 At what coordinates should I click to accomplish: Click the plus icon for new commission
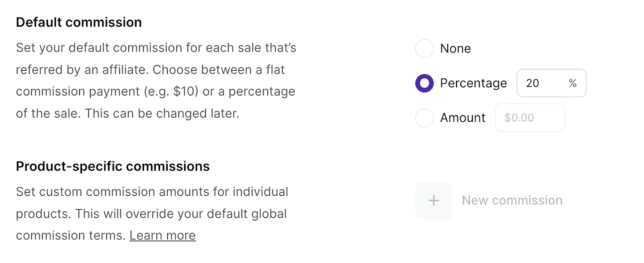(x=433, y=200)
